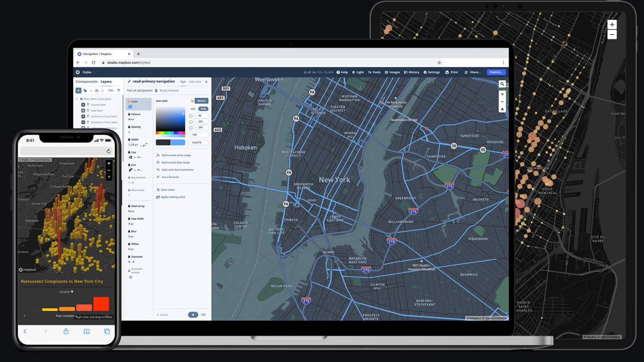Zoom in on the tablet map
This screenshot has width=644, height=362.
[612, 25]
